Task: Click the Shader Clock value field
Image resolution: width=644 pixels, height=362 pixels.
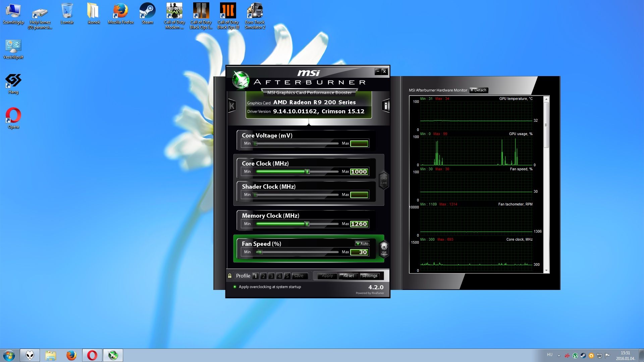Action: click(x=359, y=195)
